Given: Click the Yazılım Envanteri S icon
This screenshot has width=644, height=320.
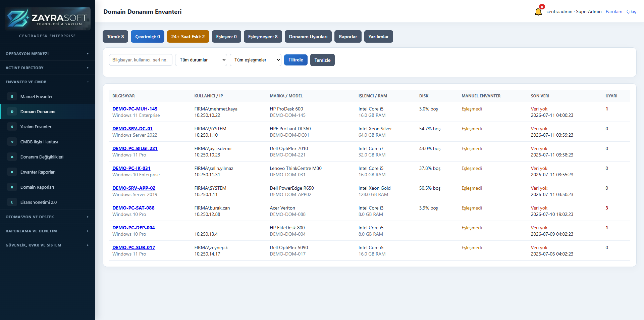Looking at the screenshot, I should tap(12, 127).
